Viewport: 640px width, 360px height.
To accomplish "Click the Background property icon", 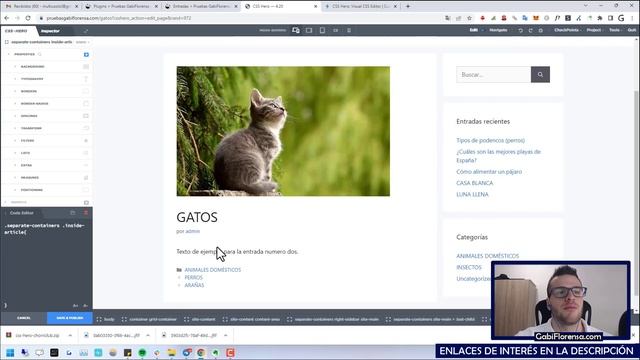I will pyautogui.click(x=86, y=67).
